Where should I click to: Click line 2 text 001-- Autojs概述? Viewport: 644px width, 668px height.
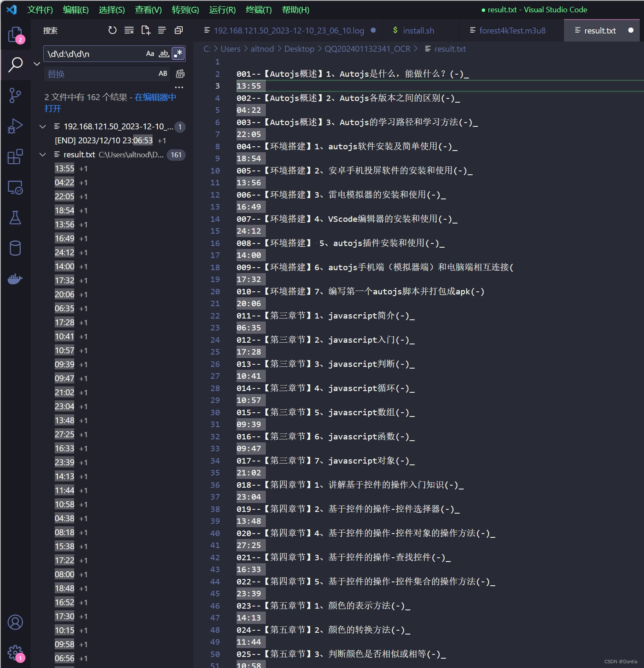point(353,74)
